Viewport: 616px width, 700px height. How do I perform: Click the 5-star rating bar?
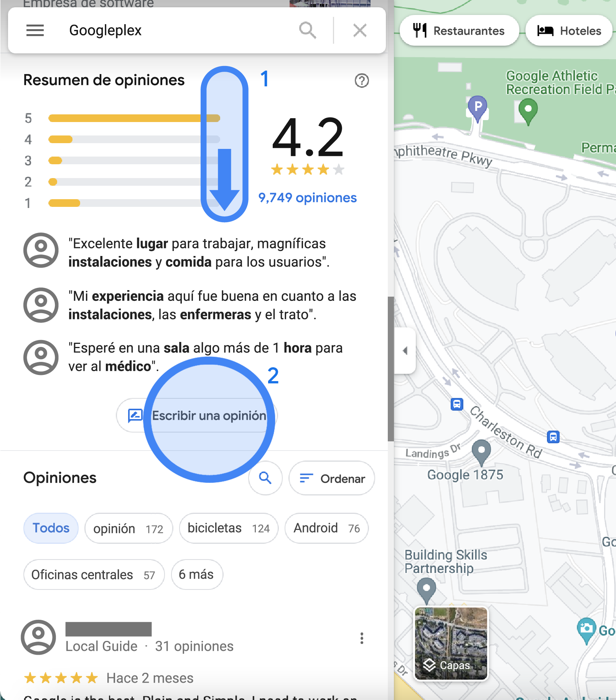tap(134, 118)
